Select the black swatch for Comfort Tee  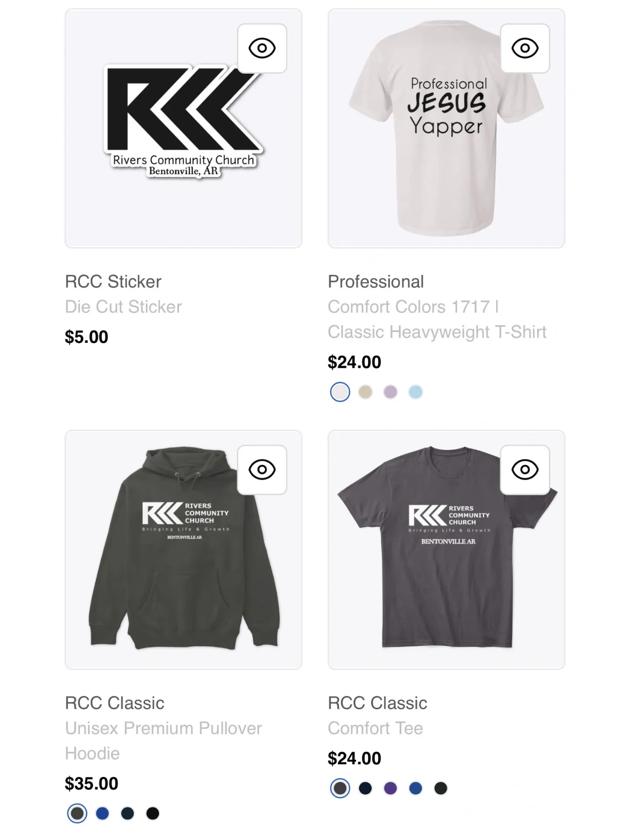(x=441, y=788)
